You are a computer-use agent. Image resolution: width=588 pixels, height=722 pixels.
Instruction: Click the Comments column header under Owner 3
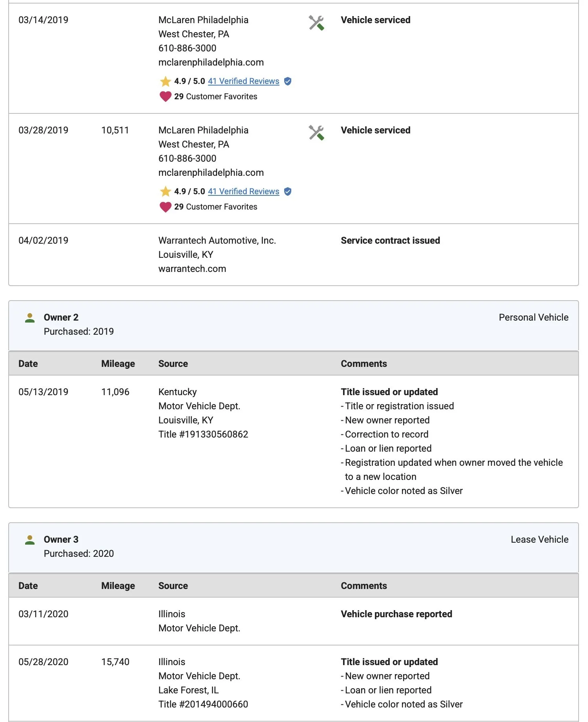(363, 586)
